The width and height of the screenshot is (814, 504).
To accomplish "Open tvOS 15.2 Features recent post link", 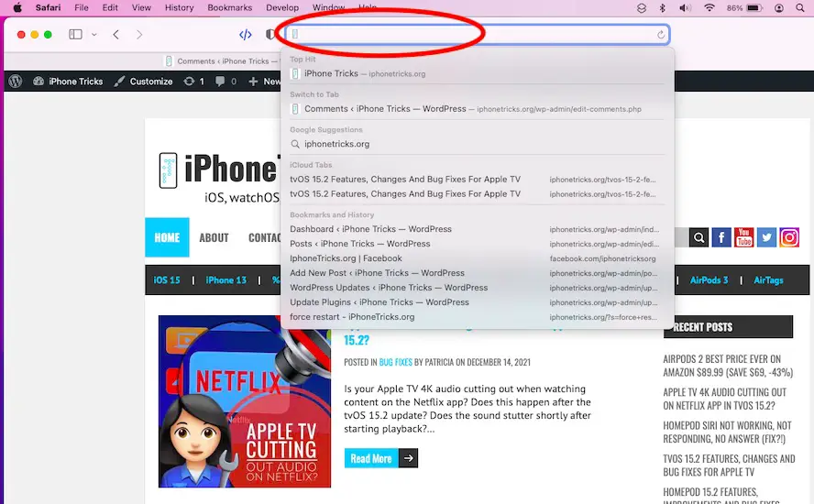I will coord(729,466).
